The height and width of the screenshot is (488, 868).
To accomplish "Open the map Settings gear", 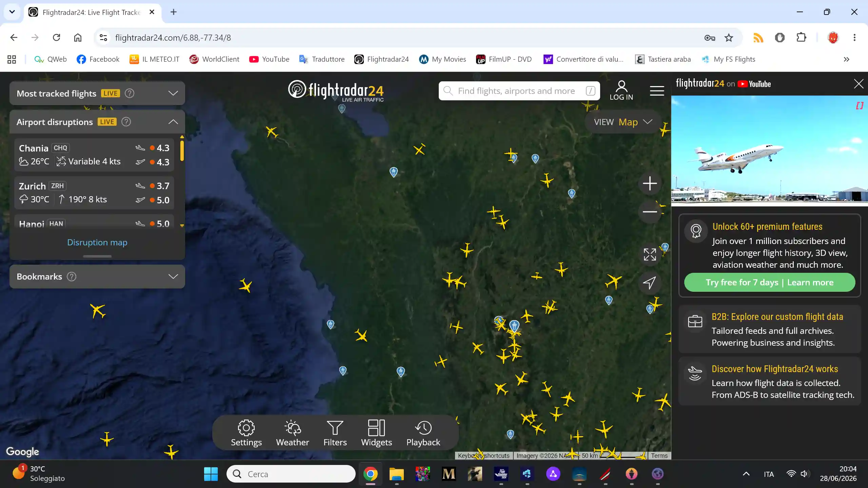I will (x=246, y=433).
